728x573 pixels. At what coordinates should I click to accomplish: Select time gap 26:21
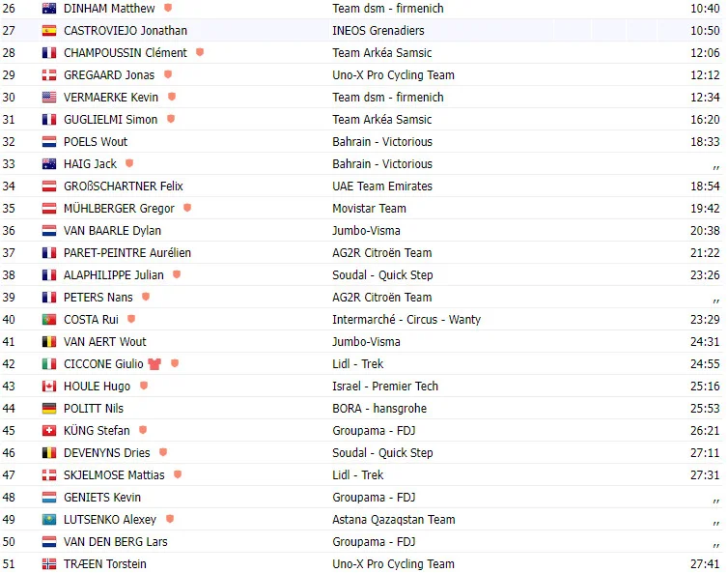pyautogui.click(x=705, y=431)
